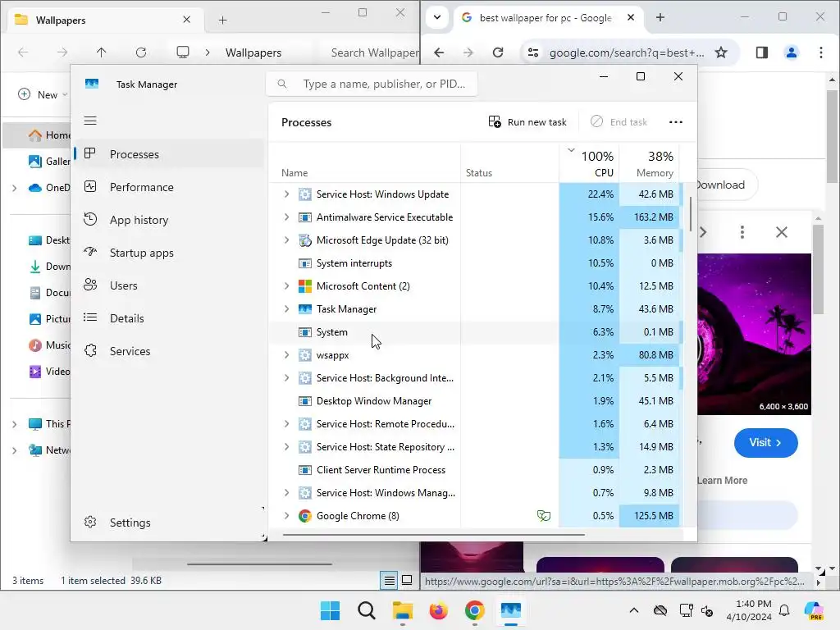The image size is (840, 630).
Task: Open image preview more options menu
Action: point(742,232)
